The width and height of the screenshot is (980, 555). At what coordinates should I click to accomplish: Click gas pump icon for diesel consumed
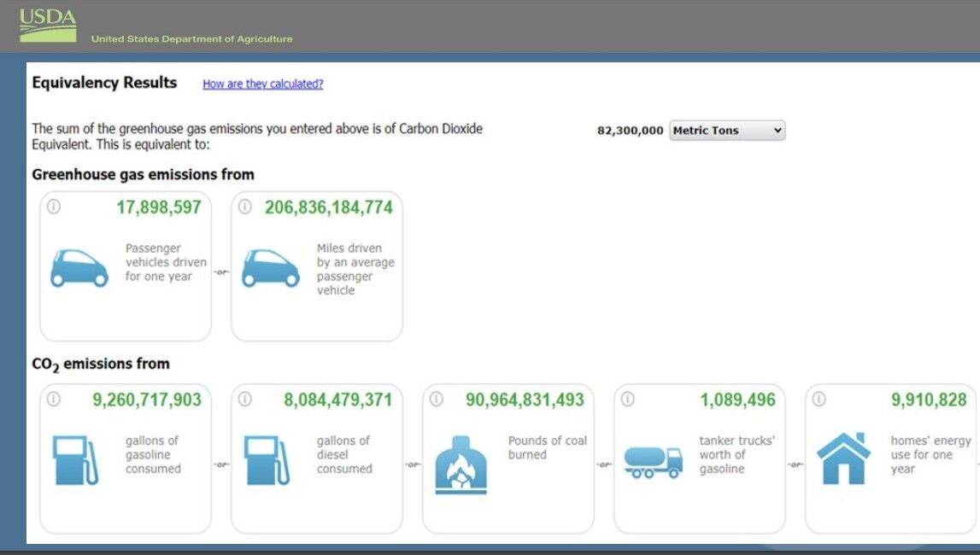point(267,461)
